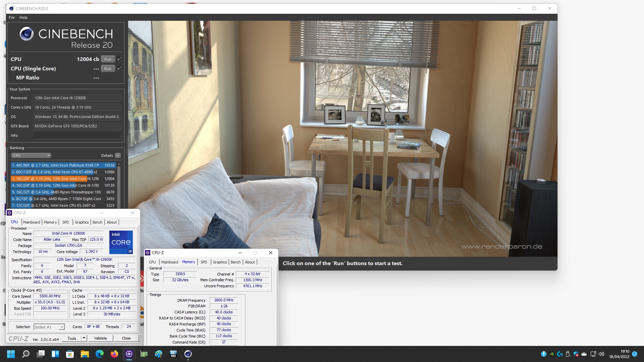
Task: Open the network status tray icon
Action: click(x=593, y=354)
